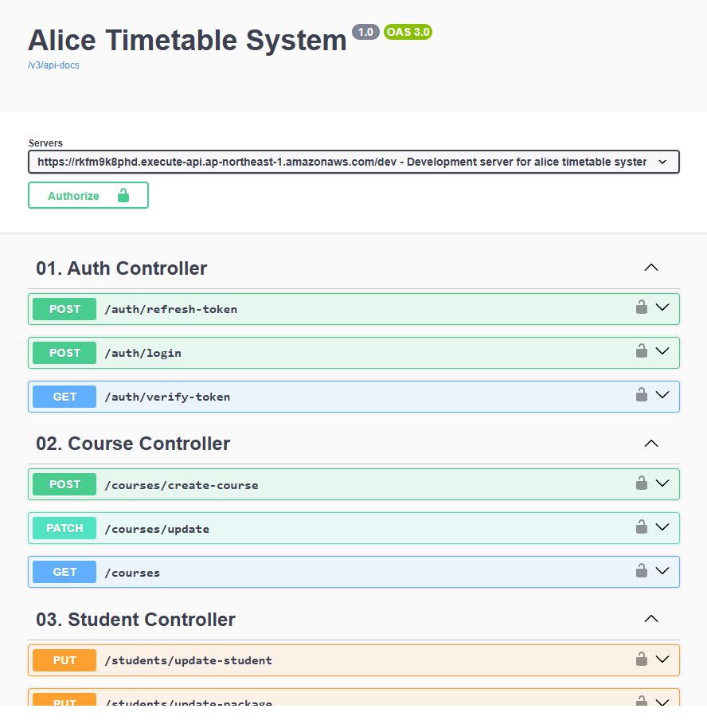Screen dimensions: 707x728
Task: Click POST badge of /auth/login
Action: [64, 353]
